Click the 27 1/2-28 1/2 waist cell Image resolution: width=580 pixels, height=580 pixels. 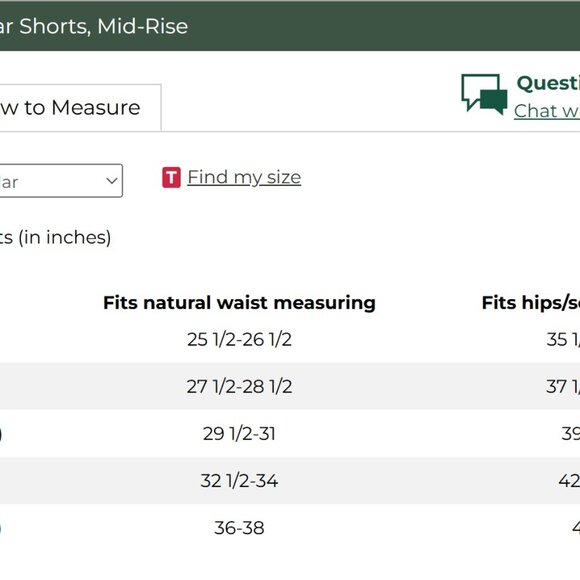[x=239, y=387]
